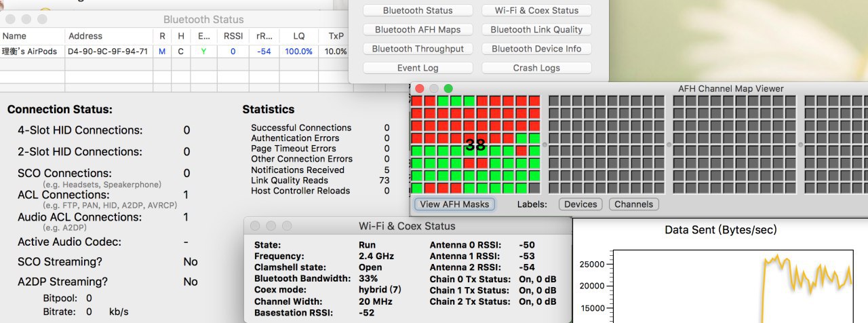Toggle Devices labels in AFH viewer
The image size is (868, 323).
(580, 204)
